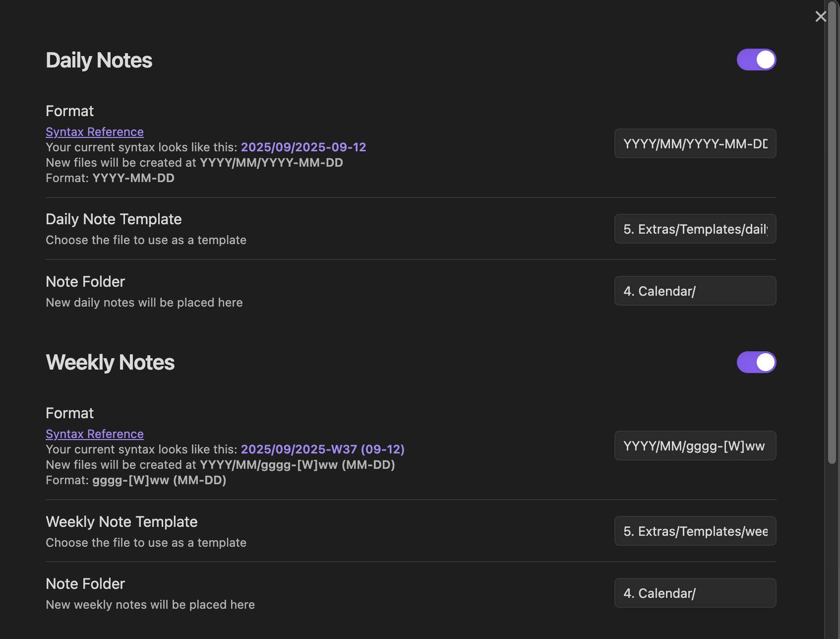
Task: Open Syntax Reference link under Weekly Notes
Action: click(95, 434)
